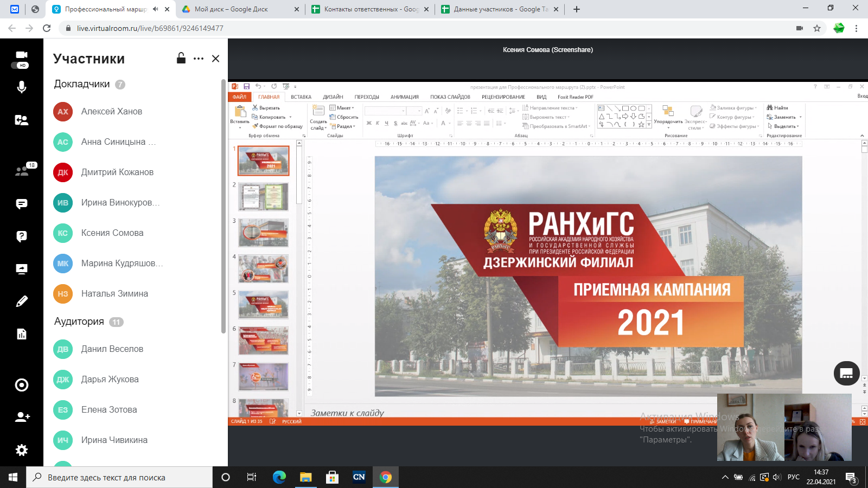Mute audio on the Профессиональный маршрут tab

tap(156, 9)
